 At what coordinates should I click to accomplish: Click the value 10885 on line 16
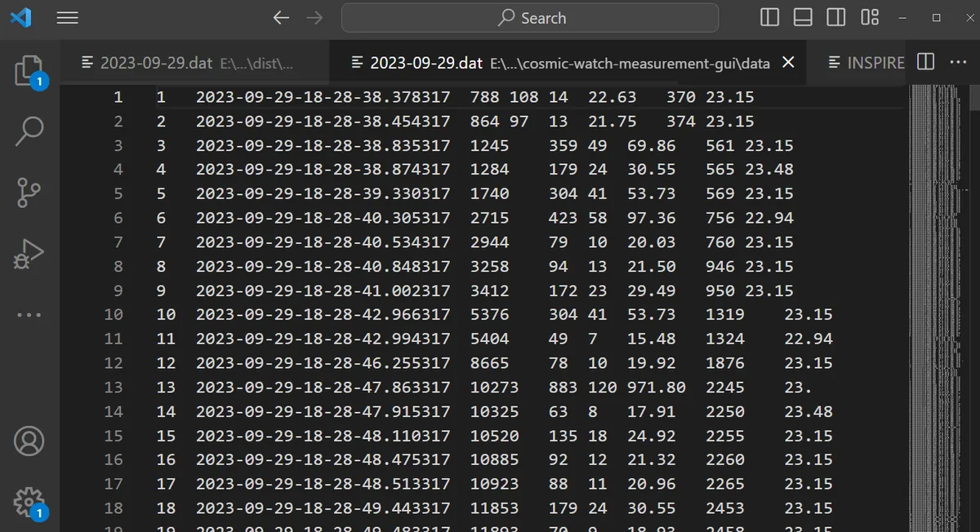pyautogui.click(x=494, y=459)
